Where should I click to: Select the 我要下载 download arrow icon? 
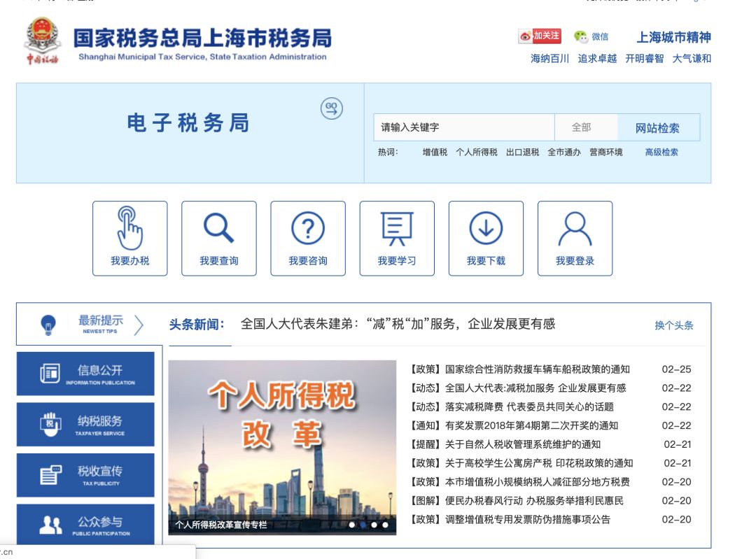[x=486, y=227]
